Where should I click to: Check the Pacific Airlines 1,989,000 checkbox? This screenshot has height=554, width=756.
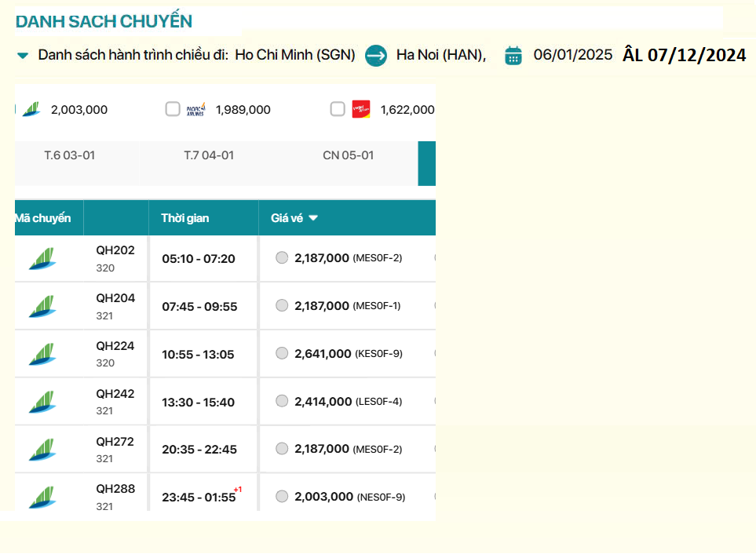pos(172,109)
